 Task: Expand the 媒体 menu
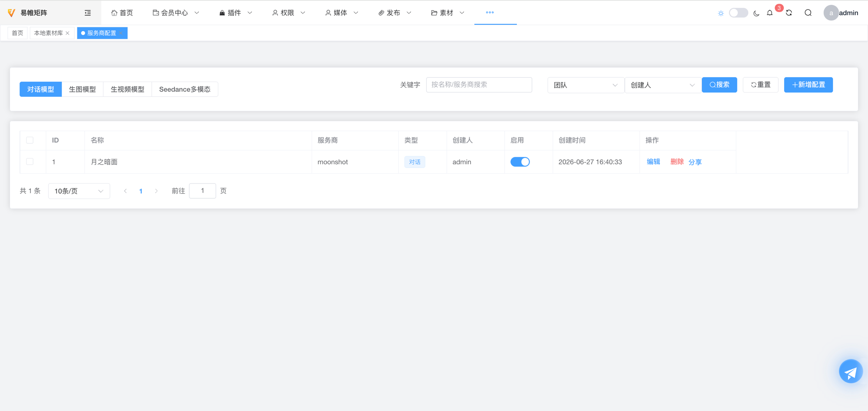[x=342, y=13]
